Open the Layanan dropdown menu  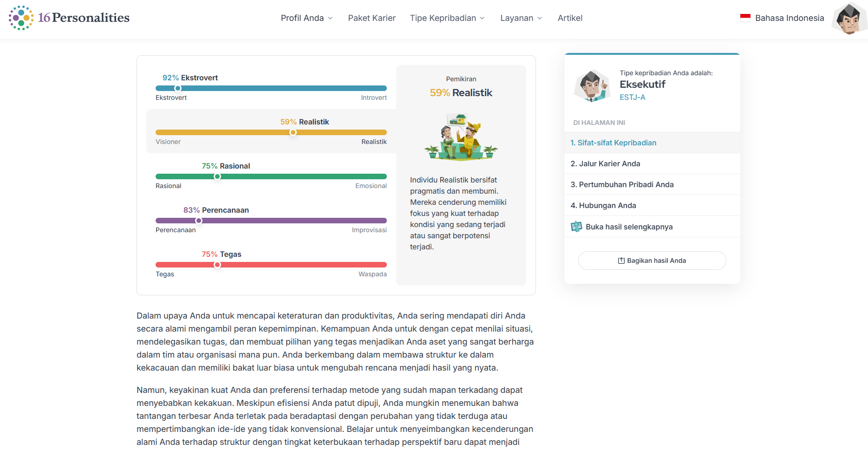(x=521, y=18)
